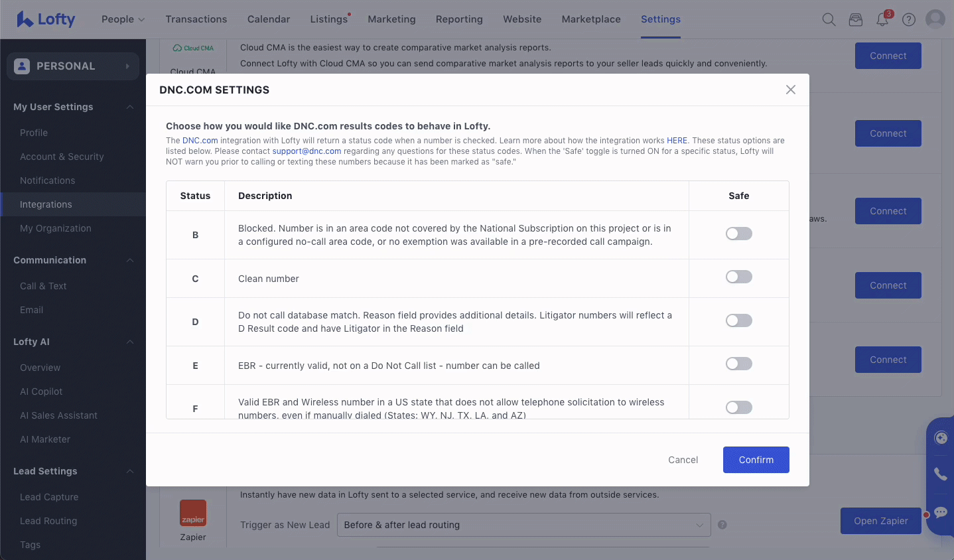This screenshot has height=560, width=954.
Task: Open the inbox tray icon in header
Action: 856,19
